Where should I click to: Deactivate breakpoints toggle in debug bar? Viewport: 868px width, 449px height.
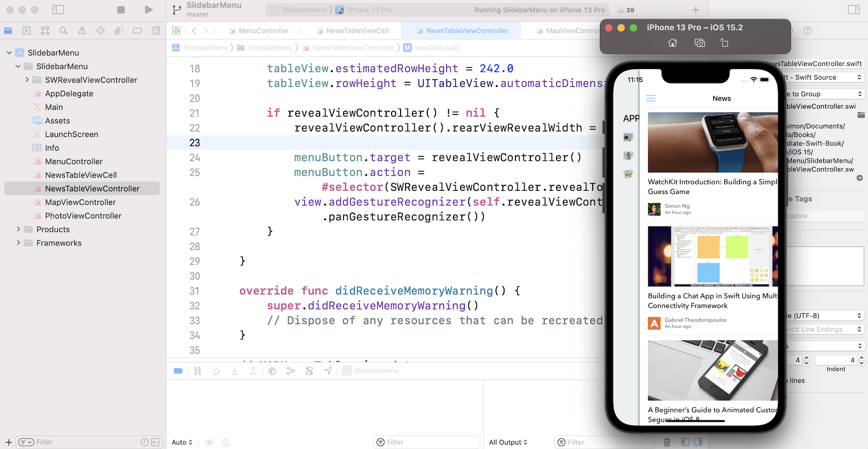click(178, 371)
